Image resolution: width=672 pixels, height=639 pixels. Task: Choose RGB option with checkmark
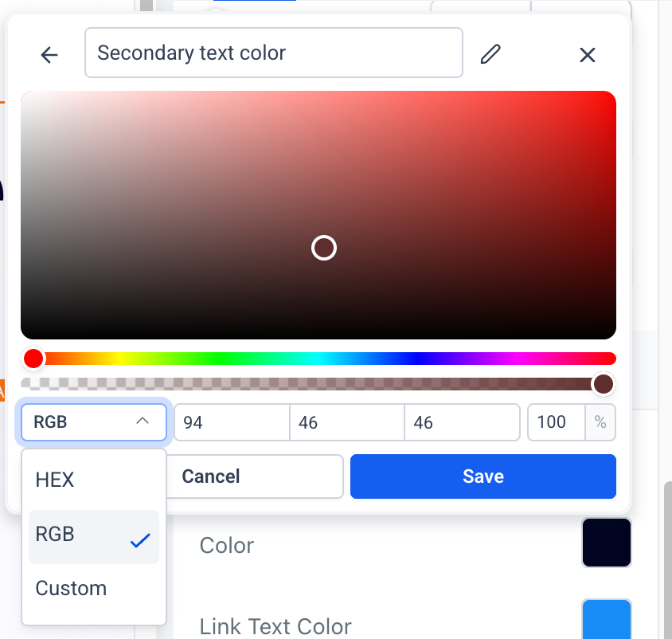click(x=94, y=536)
